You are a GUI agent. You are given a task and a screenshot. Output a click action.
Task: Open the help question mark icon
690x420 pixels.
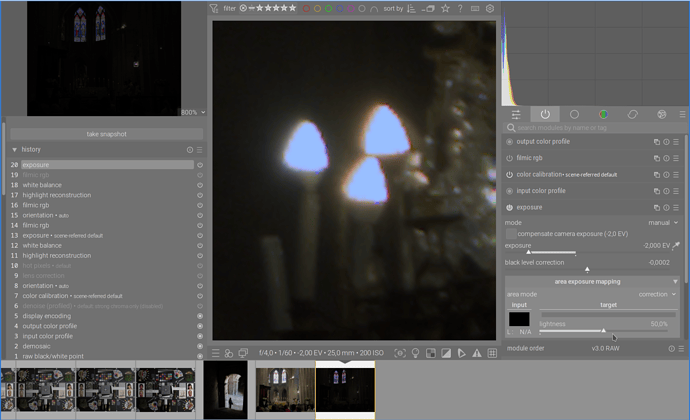point(460,8)
